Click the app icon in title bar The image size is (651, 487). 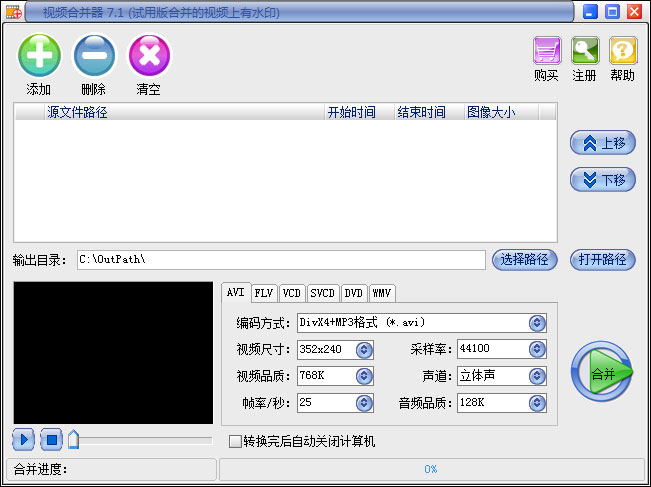[x=13, y=12]
